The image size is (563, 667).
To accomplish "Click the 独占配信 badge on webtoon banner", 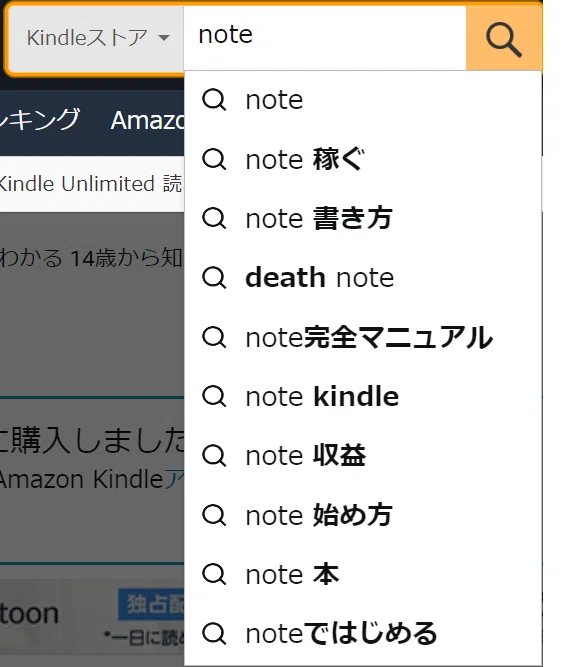I will (x=151, y=604).
